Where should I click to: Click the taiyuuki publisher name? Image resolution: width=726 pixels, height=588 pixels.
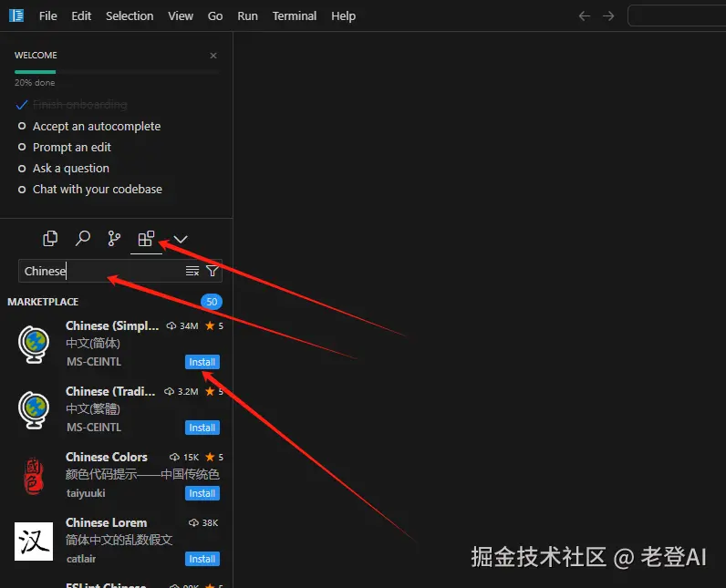tap(86, 493)
